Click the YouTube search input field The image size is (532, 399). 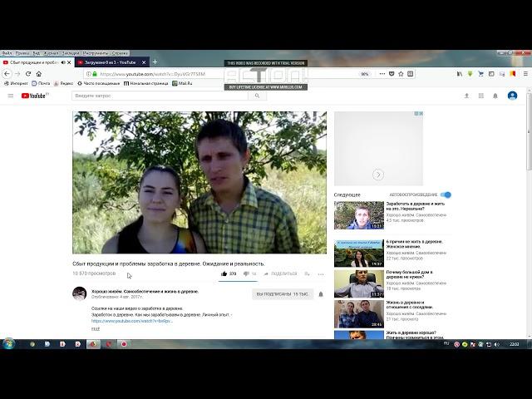(x=160, y=96)
